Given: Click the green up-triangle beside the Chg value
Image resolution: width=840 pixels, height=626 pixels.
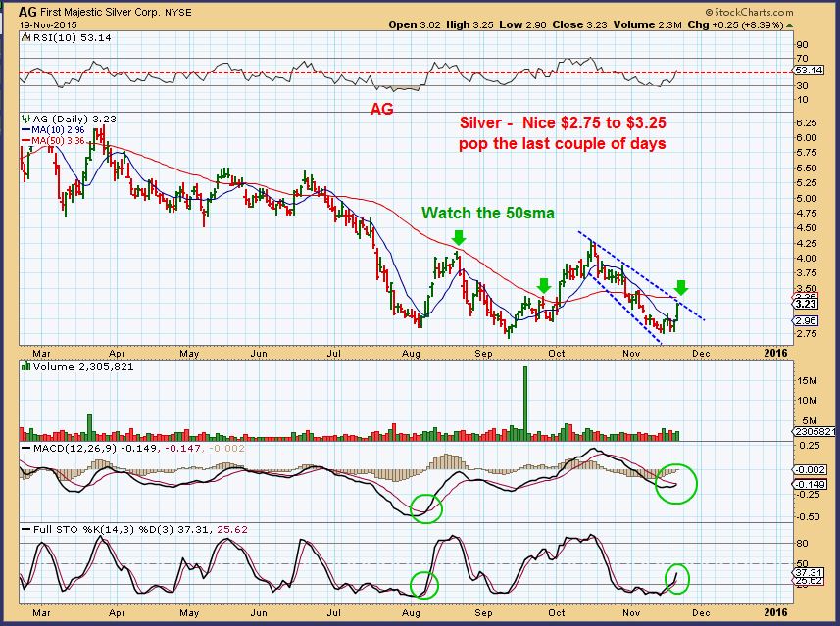Looking at the screenshot, I should (x=790, y=25).
